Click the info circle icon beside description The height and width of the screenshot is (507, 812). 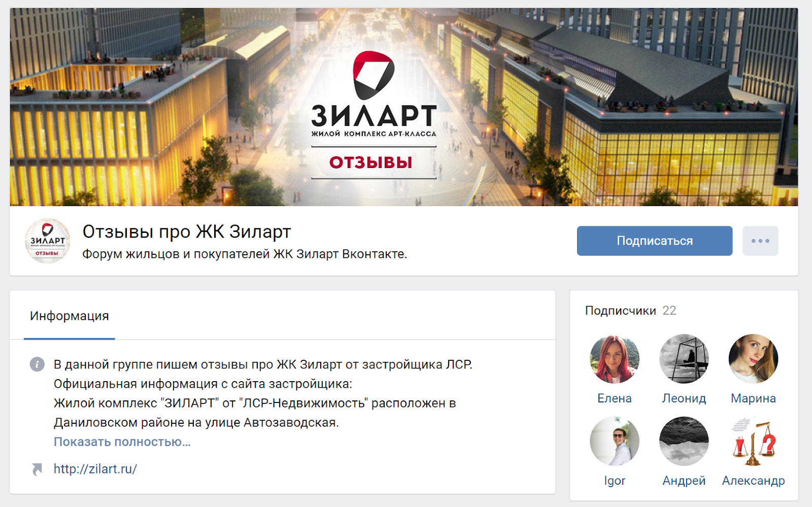click(x=37, y=364)
